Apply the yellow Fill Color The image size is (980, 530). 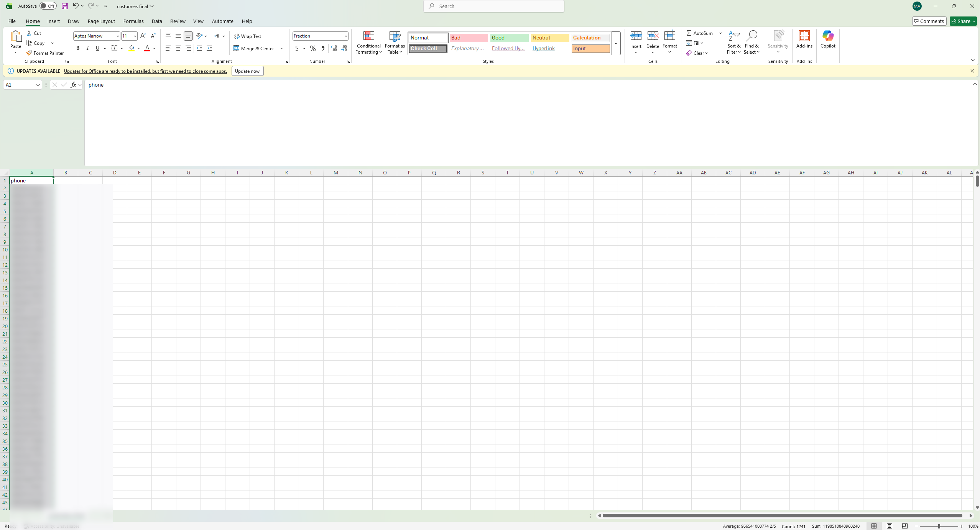(x=132, y=48)
